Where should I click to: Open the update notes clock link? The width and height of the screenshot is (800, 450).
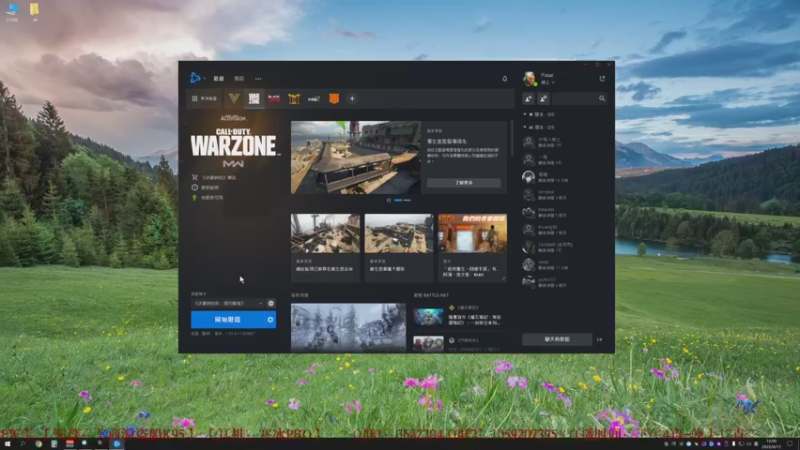[x=205, y=187]
